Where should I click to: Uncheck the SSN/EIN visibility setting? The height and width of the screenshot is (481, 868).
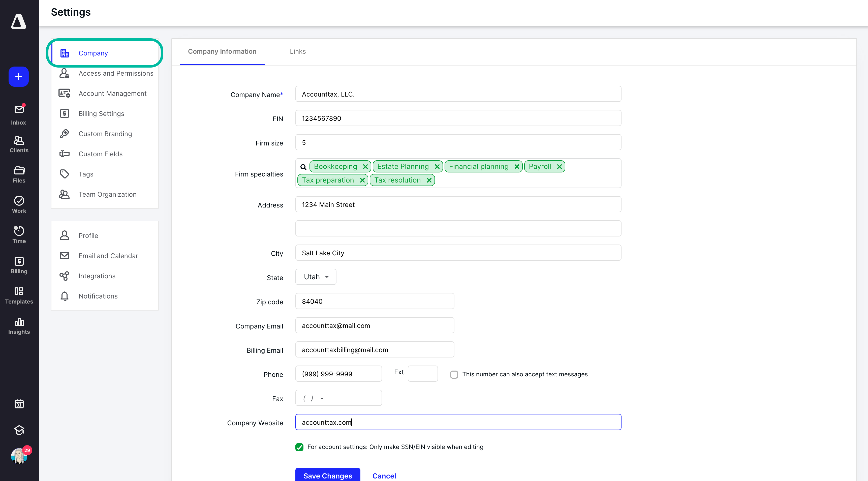pyautogui.click(x=299, y=447)
